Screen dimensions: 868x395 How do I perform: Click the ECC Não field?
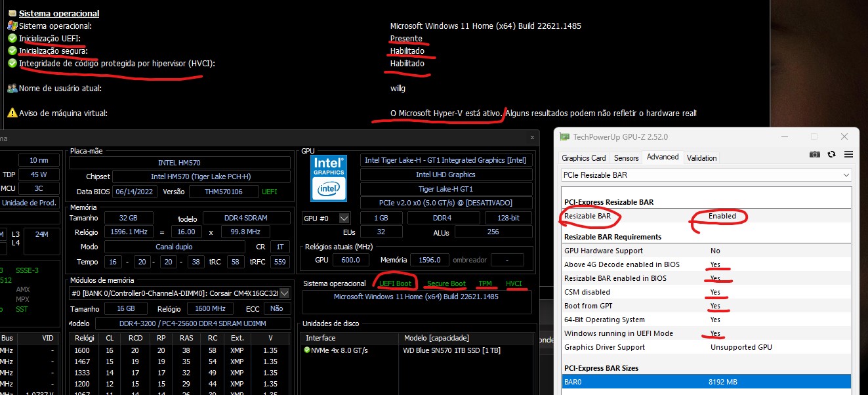pos(277,308)
